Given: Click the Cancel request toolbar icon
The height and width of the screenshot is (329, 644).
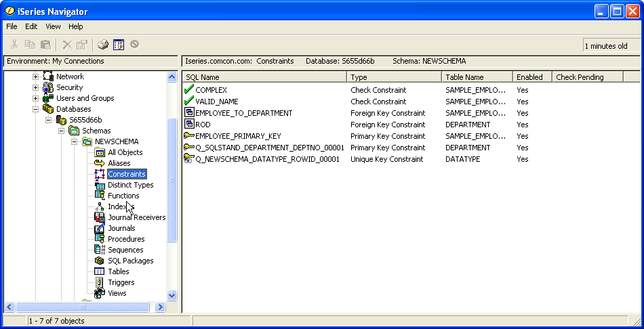Looking at the screenshot, I should pyautogui.click(x=134, y=44).
